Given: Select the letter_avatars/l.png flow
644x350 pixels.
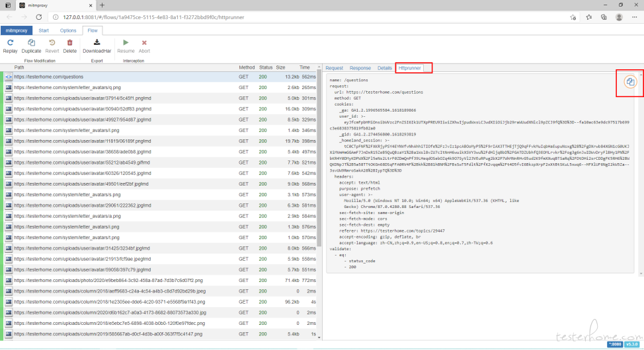Looking at the screenshot, I should [x=160, y=130].
